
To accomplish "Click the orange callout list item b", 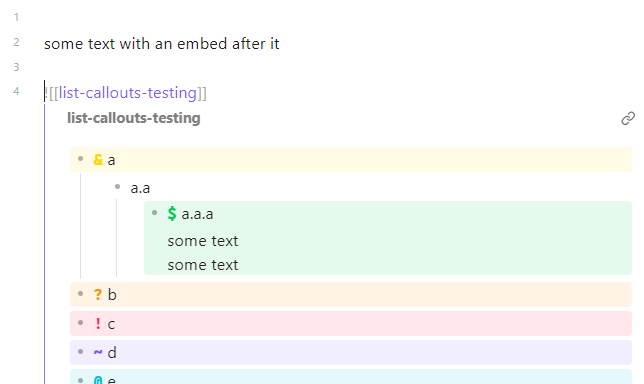I will point(351,294).
